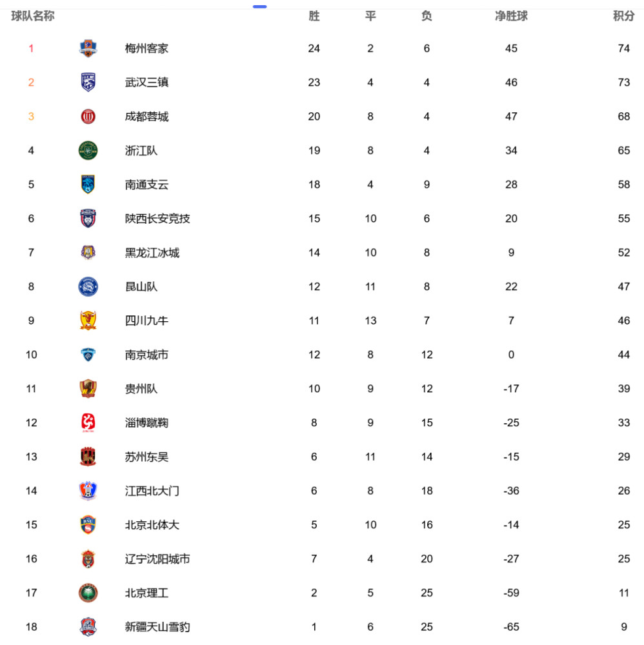
Task: Click the 贵州队 team name
Action: (141, 389)
